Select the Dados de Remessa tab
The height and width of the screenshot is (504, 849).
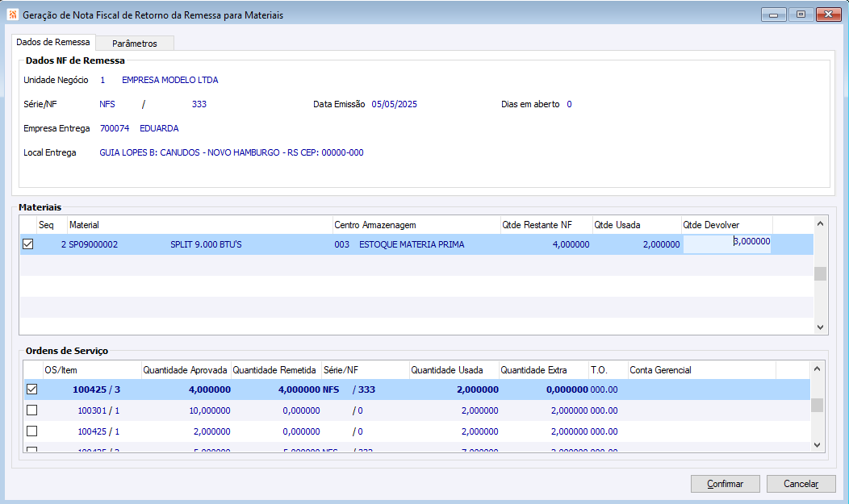(x=53, y=42)
